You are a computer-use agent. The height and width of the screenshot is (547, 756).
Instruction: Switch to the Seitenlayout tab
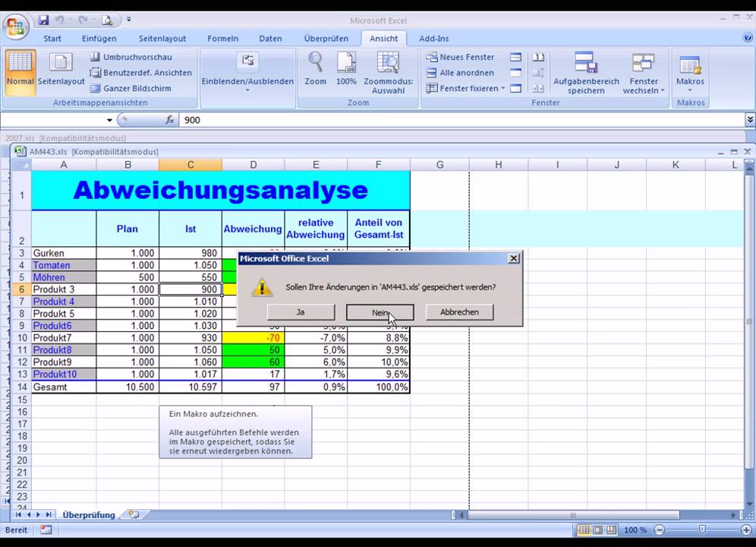pyautogui.click(x=162, y=39)
